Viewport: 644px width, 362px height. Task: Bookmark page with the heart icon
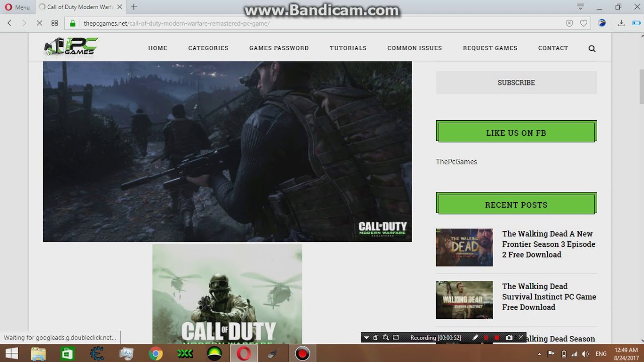[584, 23]
